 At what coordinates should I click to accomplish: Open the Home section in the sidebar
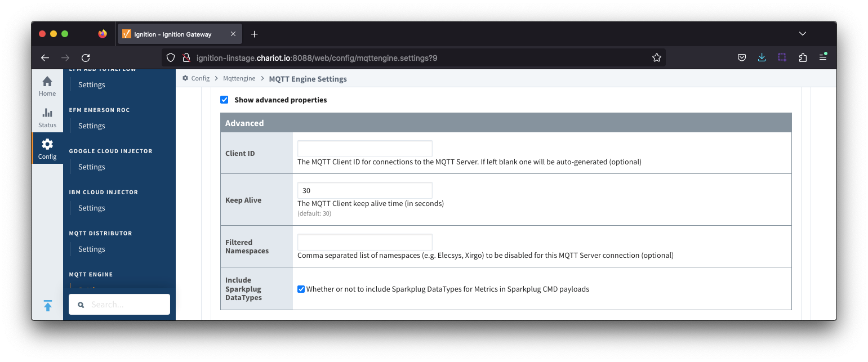coord(47,86)
